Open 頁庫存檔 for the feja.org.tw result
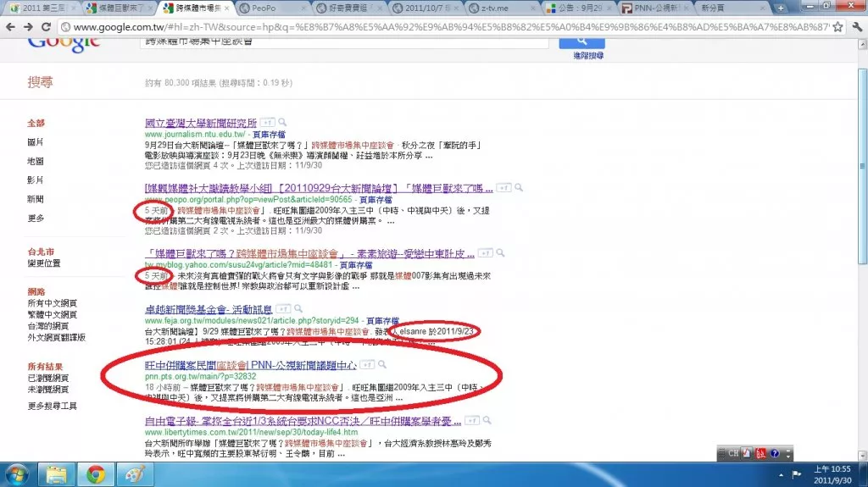This screenshot has height=487, width=868. pos(382,320)
